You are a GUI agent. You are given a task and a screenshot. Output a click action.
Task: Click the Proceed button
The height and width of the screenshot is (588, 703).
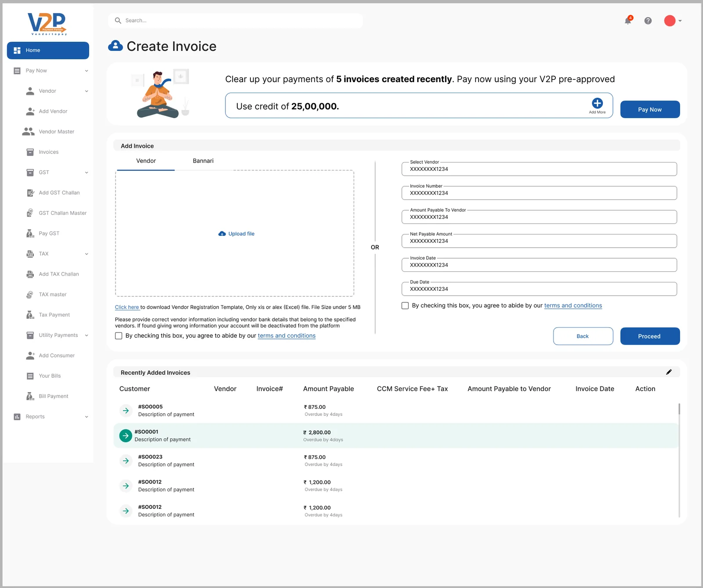(x=650, y=336)
